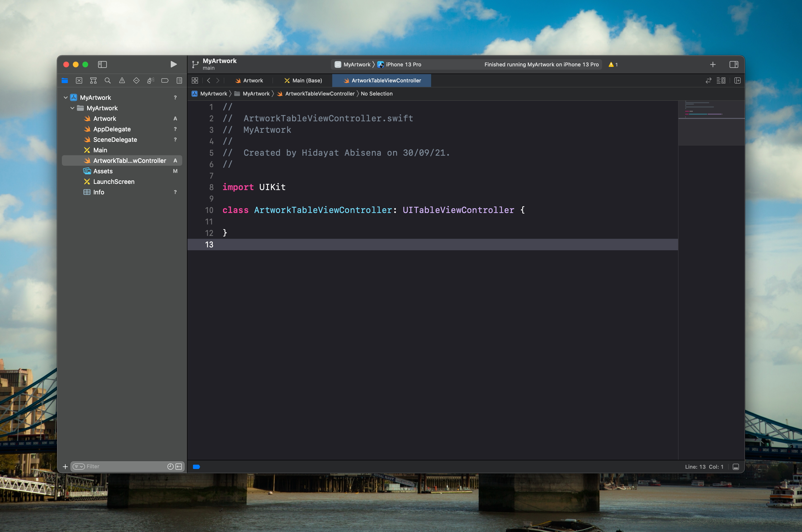The height and width of the screenshot is (532, 802).
Task: Open the No Selection symbol jump menu
Action: tap(377, 94)
